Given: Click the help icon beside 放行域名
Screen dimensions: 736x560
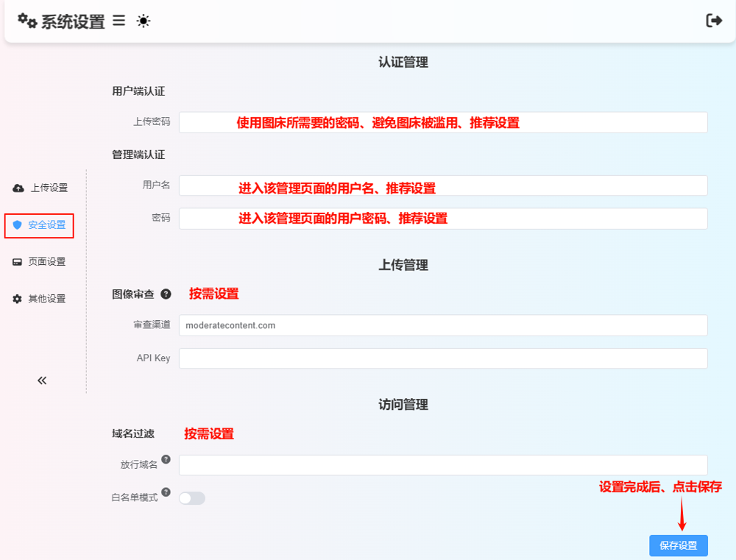Looking at the screenshot, I should (x=166, y=459).
